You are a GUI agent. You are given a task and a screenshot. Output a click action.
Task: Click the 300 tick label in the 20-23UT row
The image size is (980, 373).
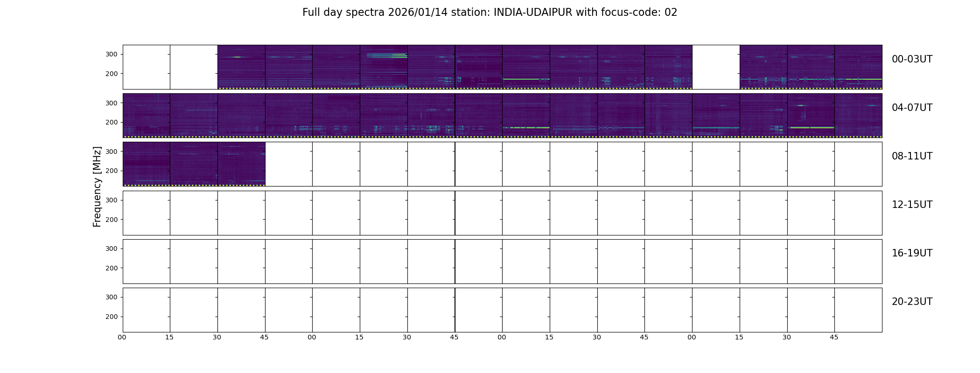click(112, 297)
